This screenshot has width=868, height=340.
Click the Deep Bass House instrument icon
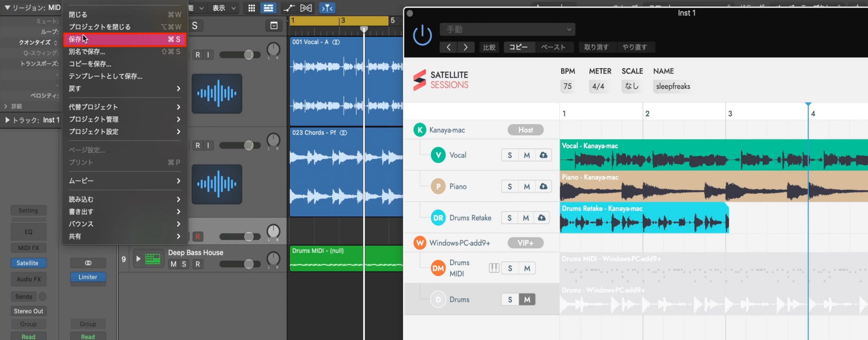pyautogui.click(x=153, y=259)
